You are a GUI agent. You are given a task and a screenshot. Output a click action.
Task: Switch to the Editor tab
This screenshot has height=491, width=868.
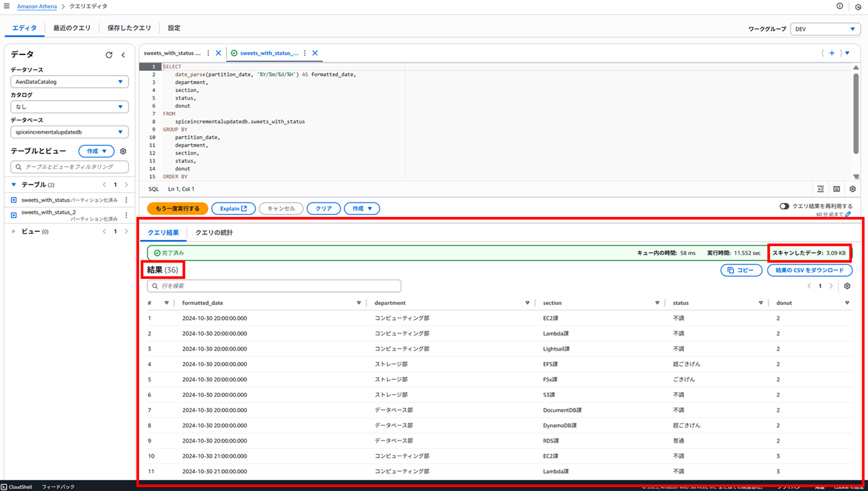pos(25,28)
